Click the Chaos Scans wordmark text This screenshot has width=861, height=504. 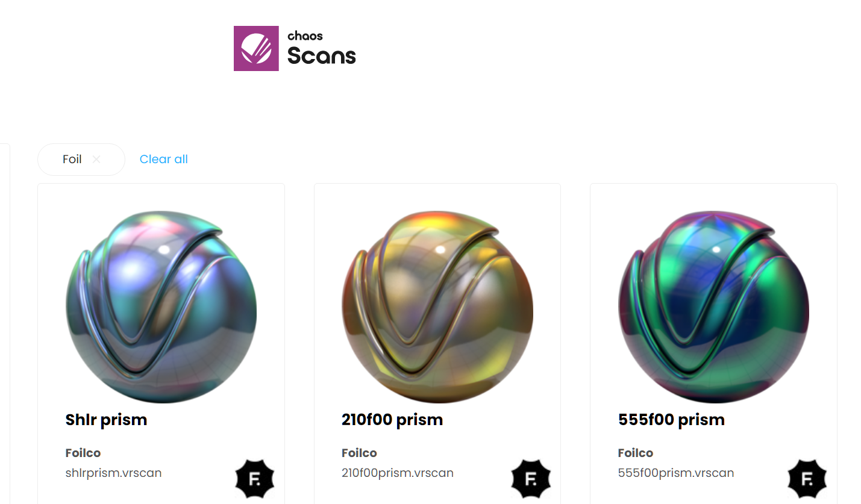(321, 48)
